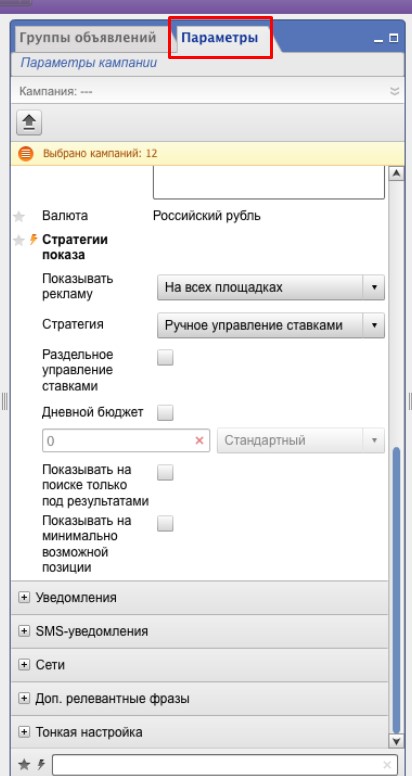The image size is (412, 776).
Task: Enable Раздельное управление ставками checkbox
Action: tap(165, 357)
